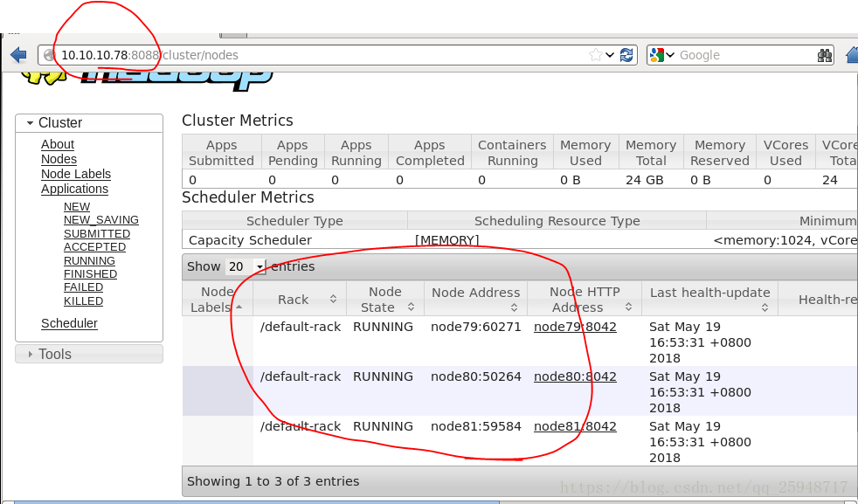Sort by Node HTTP Address column

584,300
